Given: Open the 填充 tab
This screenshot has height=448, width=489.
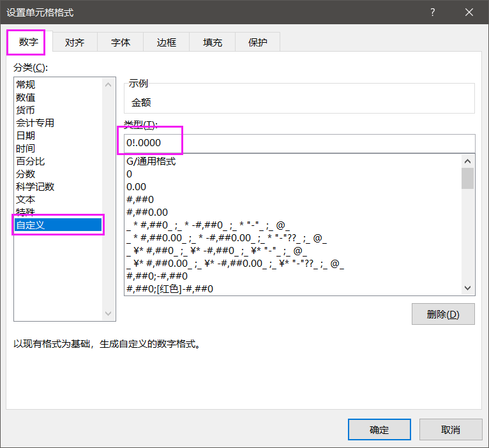Looking at the screenshot, I should click(212, 42).
